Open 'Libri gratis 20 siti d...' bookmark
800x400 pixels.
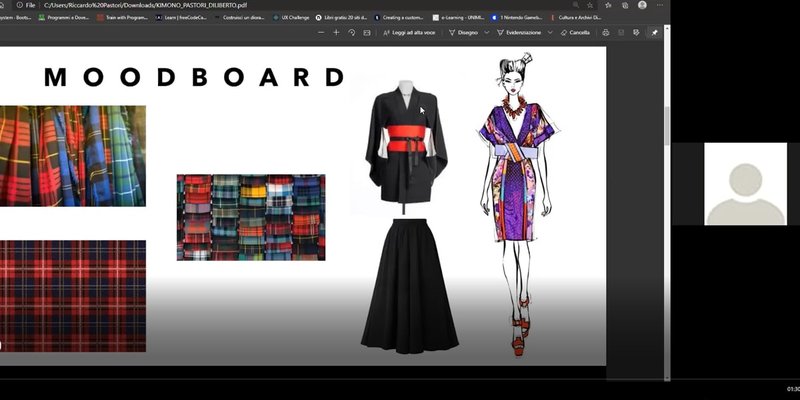pos(341,17)
